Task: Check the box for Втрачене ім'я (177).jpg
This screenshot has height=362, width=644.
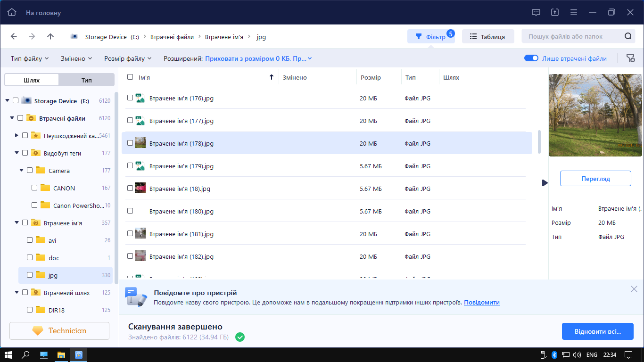Action: click(x=130, y=120)
